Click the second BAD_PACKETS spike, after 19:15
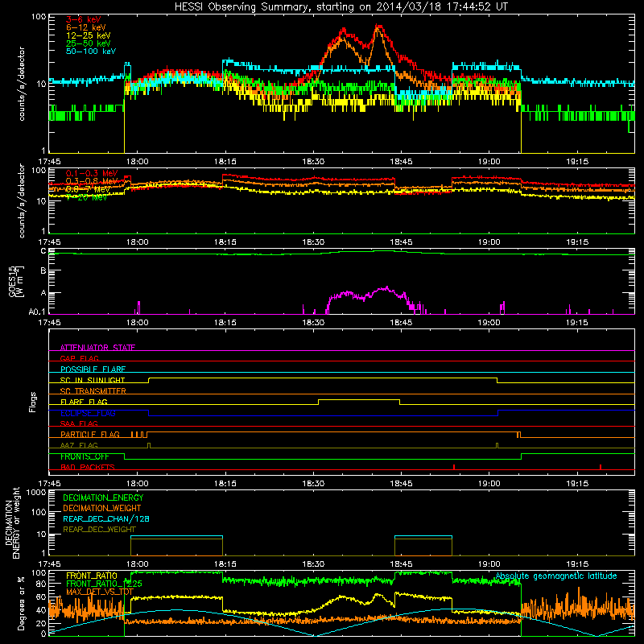Image resolution: width=644 pixels, height=644 pixels. click(601, 467)
